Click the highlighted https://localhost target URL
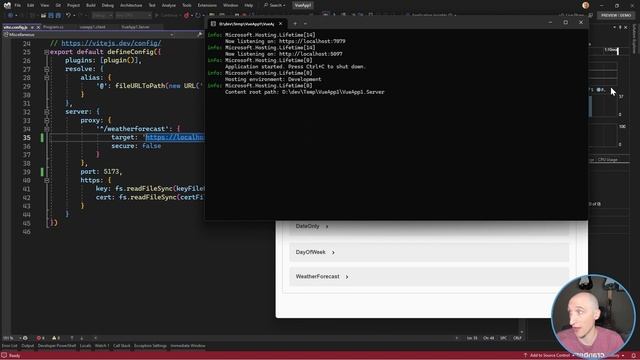This screenshot has width=640, height=360. pos(175,138)
